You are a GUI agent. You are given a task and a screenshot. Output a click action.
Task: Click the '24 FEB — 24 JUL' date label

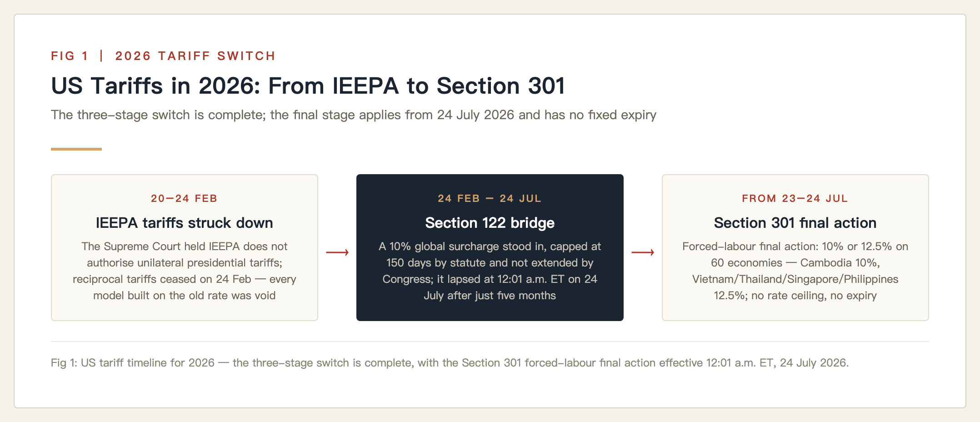point(490,198)
